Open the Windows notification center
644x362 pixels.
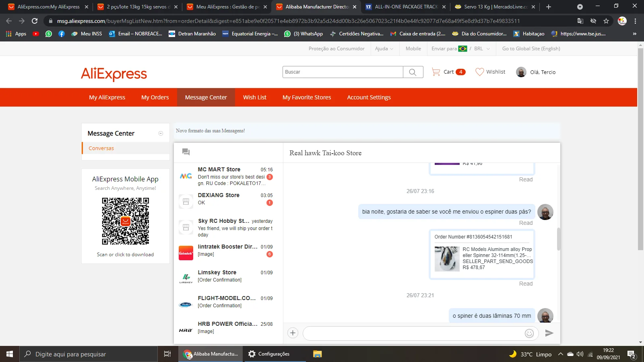point(631,354)
